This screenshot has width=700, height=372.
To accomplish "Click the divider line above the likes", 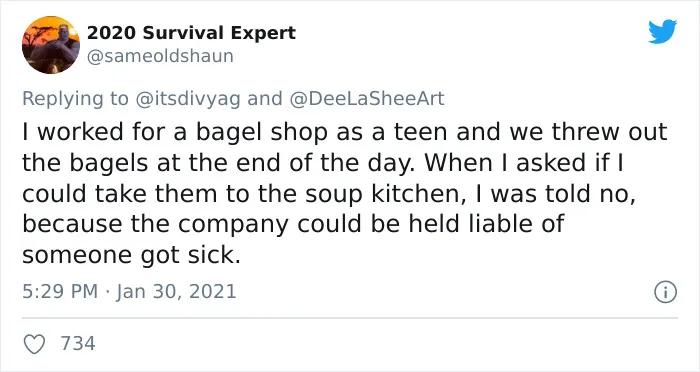I will coord(350,318).
